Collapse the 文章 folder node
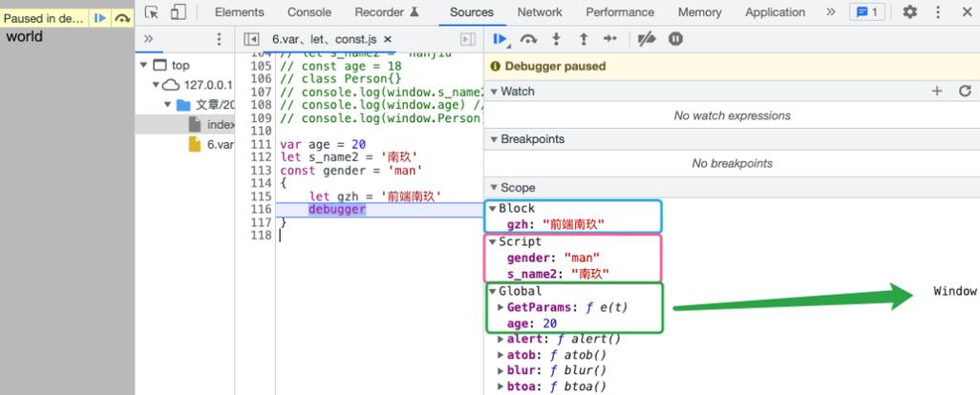 (167, 105)
